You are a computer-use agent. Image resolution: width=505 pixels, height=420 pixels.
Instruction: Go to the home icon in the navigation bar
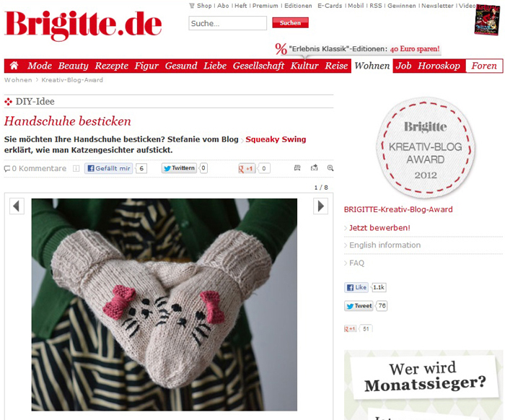14,66
